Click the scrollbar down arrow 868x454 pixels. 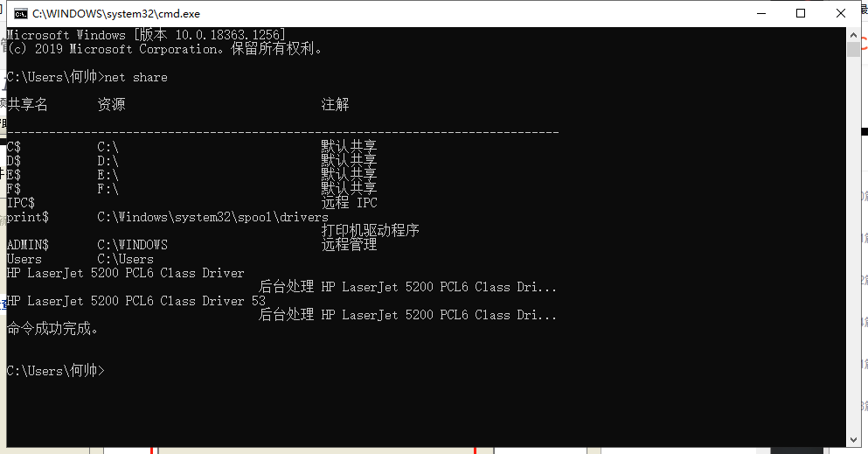point(853,440)
